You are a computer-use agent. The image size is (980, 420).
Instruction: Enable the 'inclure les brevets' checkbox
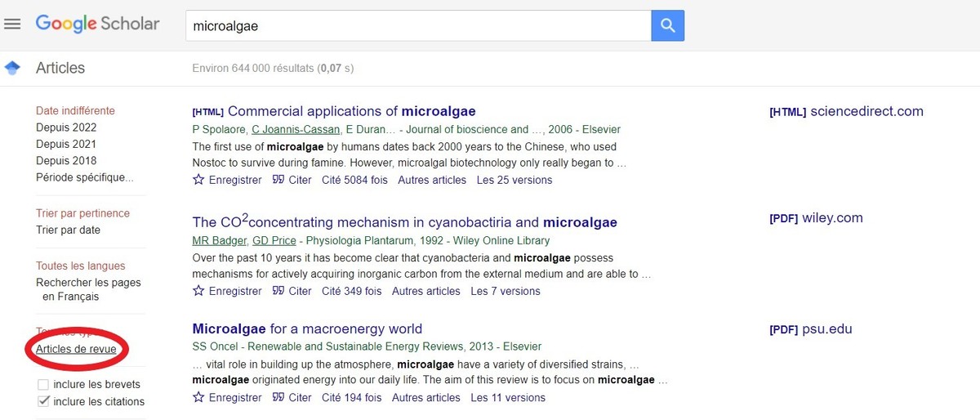point(43,385)
